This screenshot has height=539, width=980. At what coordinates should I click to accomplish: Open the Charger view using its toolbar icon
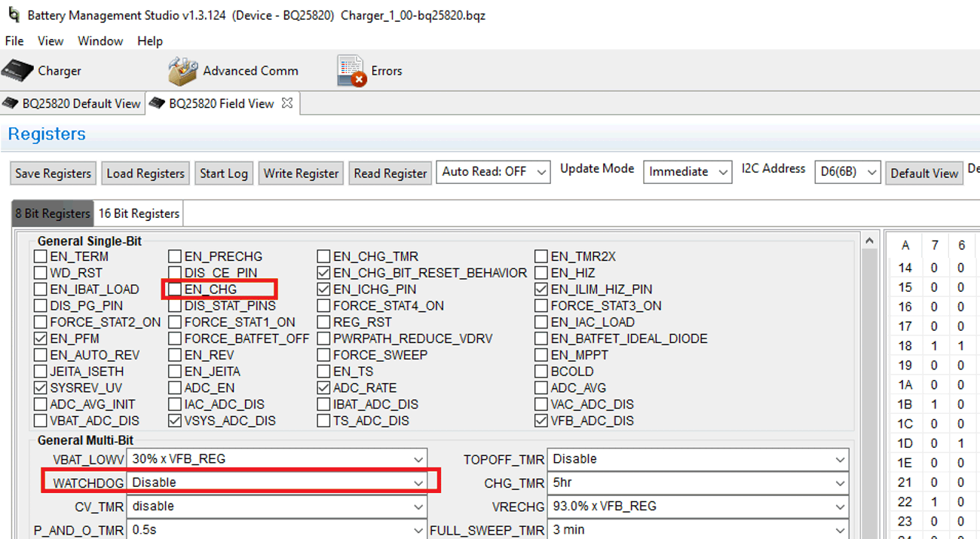(x=19, y=69)
